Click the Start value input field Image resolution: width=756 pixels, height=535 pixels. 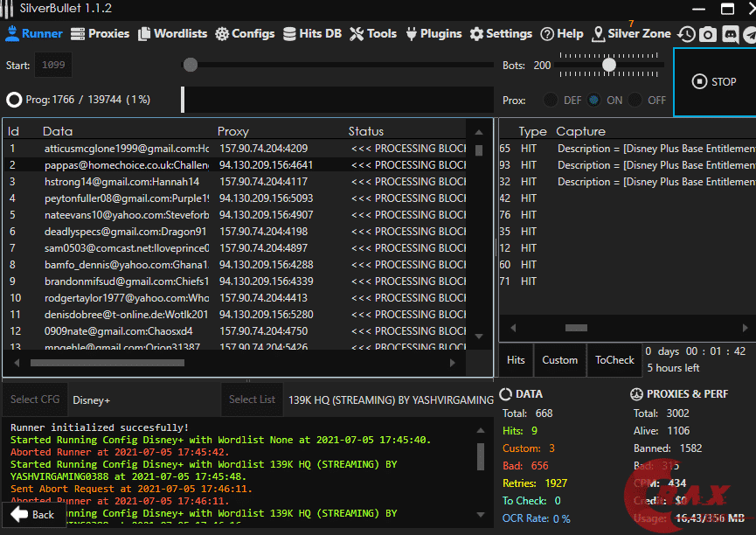pyautogui.click(x=53, y=66)
